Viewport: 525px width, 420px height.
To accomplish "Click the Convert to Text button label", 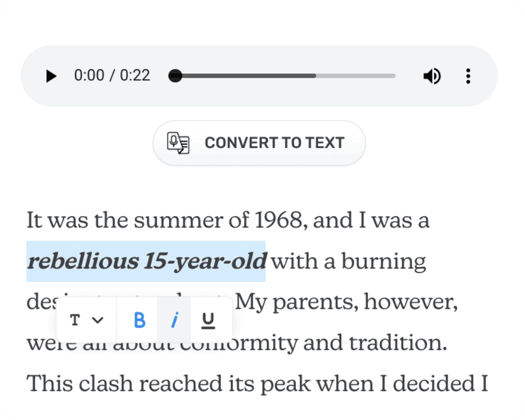I will tap(274, 143).
